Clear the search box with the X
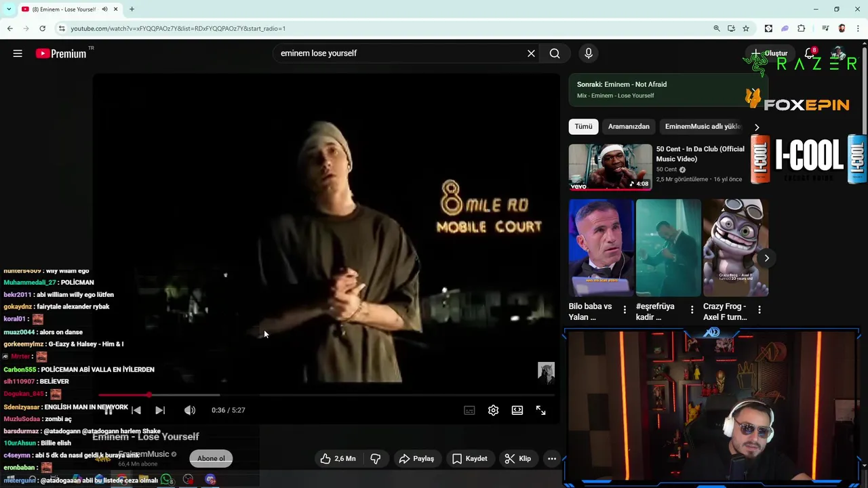The height and width of the screenshot is (488, 868). coord(531,54)
